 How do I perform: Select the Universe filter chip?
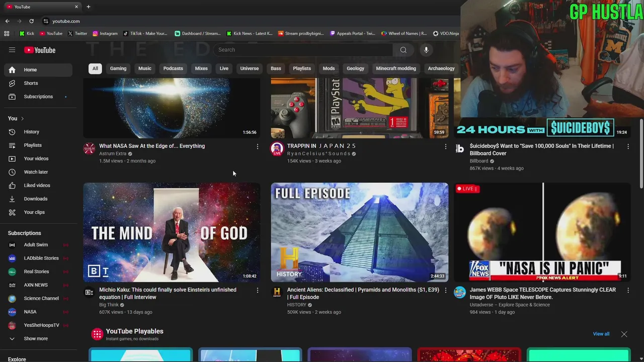coord(250,68)
